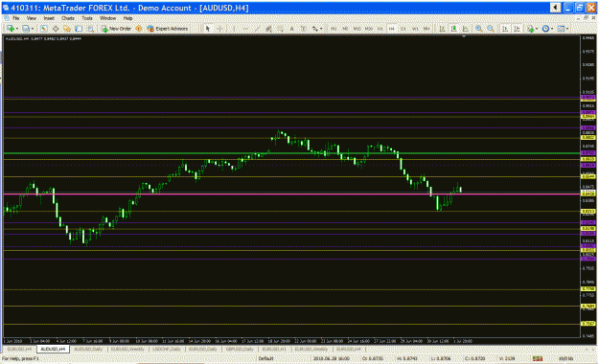
Task: Select the Equidistant Channel tool
Action: [x=268, y=29]
